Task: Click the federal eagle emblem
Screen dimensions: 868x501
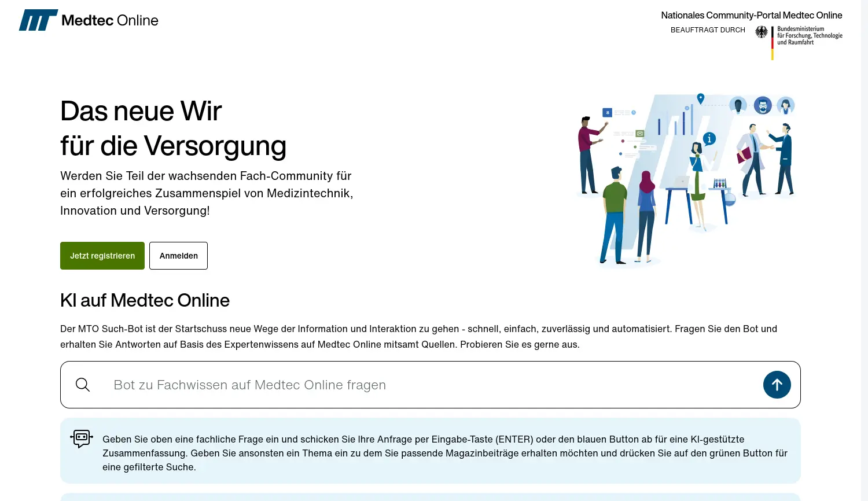Action: tap(762, 32)
